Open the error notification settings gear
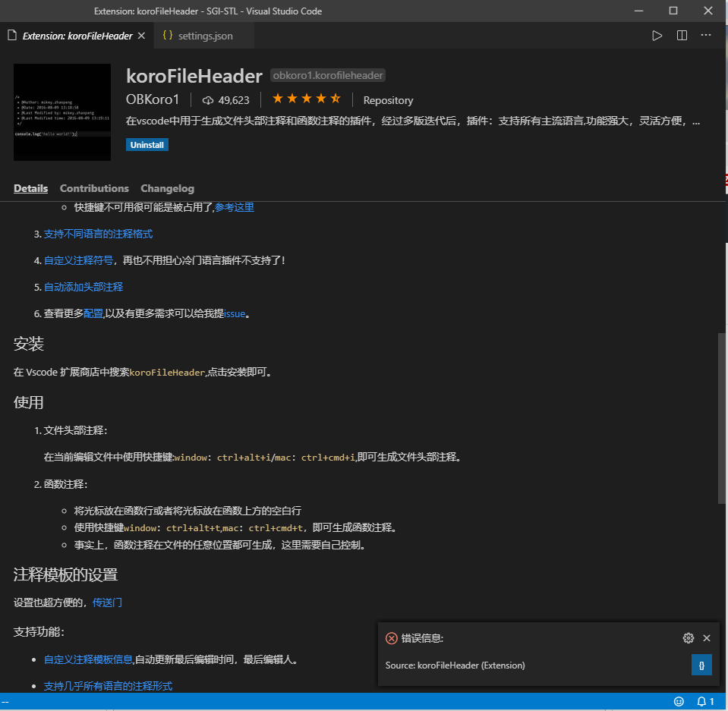728x711 pixels. click(688, 638)
